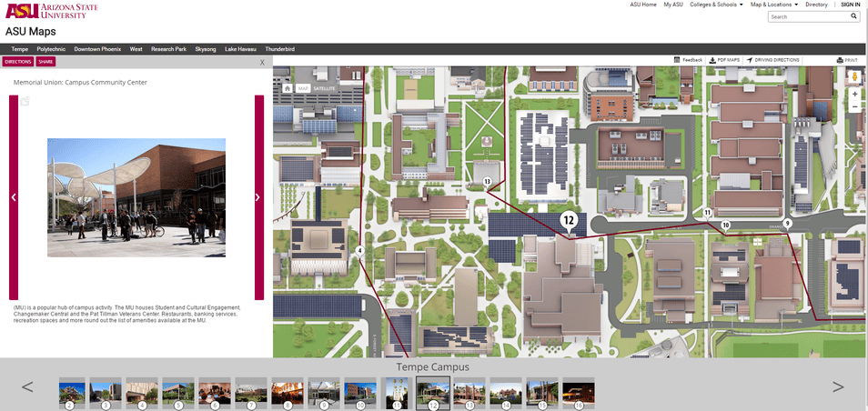This screenshot has width=868, height=411.
Task: Open the Polytechnic campus tab
Action: click(x=51, y=49)
